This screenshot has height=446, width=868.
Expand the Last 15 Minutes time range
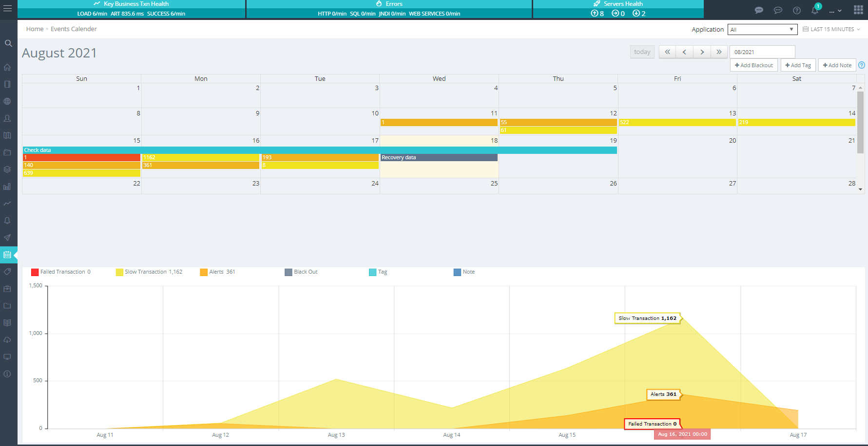[x=831, y=29]
